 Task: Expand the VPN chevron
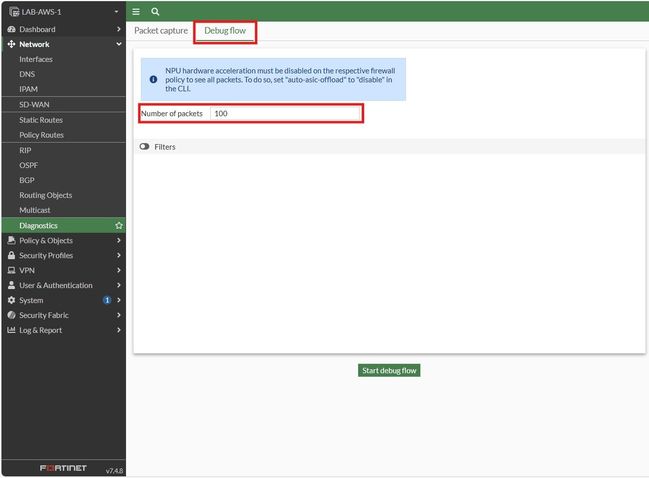pos(119,270)
